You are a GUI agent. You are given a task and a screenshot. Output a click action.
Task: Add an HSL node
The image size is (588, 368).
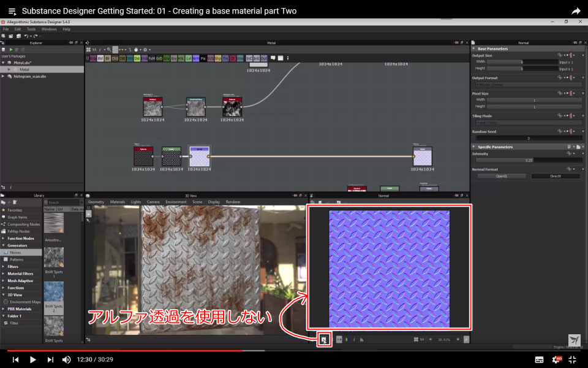181,59
